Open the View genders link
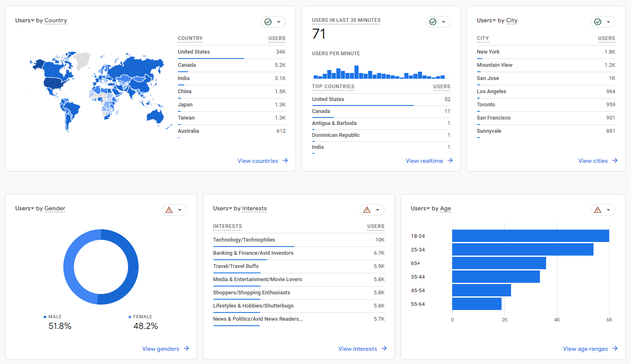Viewport: 631px width, 364px height. pyautogui.click(x=161, y=348)
